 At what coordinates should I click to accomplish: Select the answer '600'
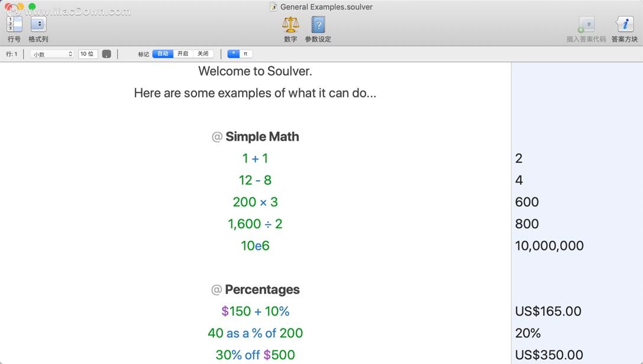pos(527,202)
